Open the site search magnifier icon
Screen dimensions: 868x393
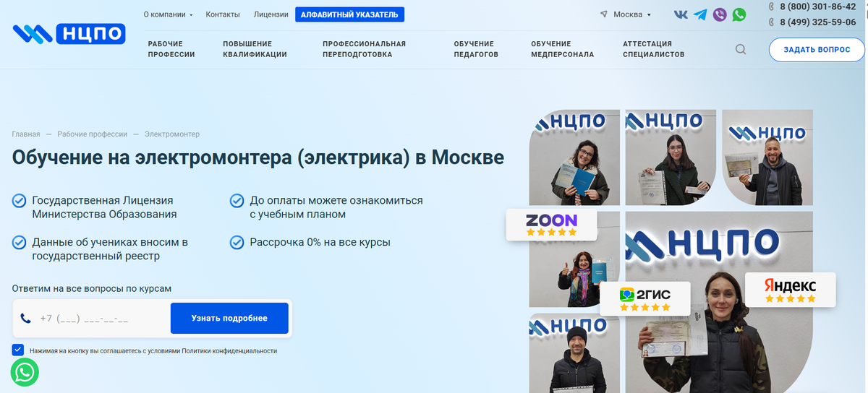(741, 50)
